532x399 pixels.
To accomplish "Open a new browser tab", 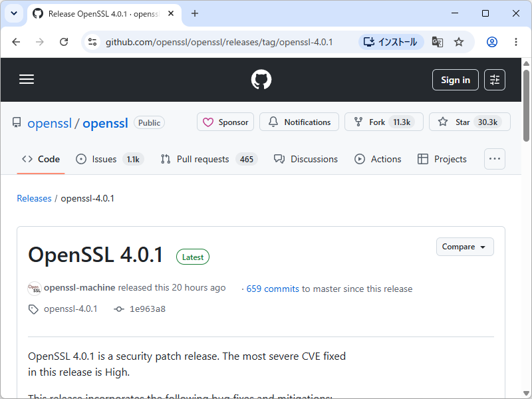I will pyautogui.click(x=195, y=13).
